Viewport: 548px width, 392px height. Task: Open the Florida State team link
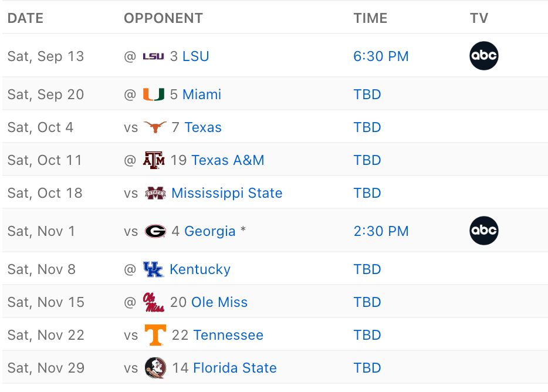235,368
